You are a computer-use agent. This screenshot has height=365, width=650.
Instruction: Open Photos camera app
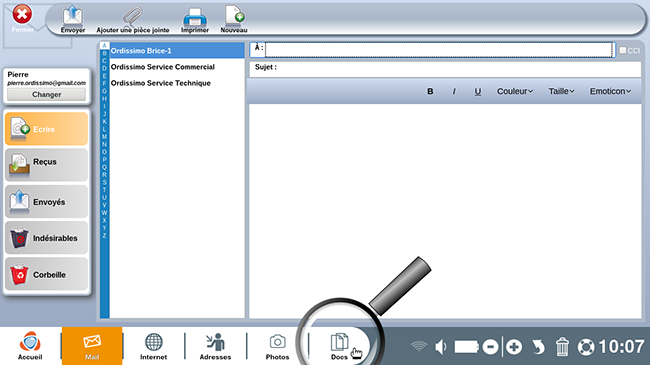[x=277, y=346]
